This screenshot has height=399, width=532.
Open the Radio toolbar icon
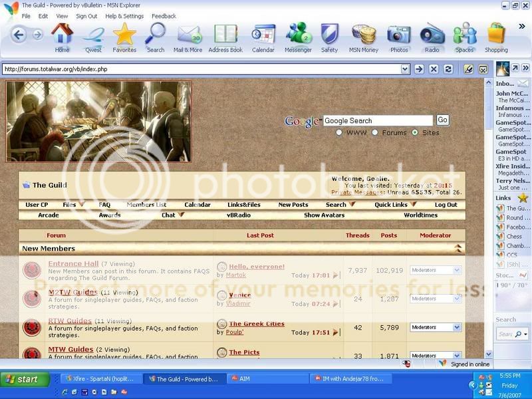tap(432, 38)
